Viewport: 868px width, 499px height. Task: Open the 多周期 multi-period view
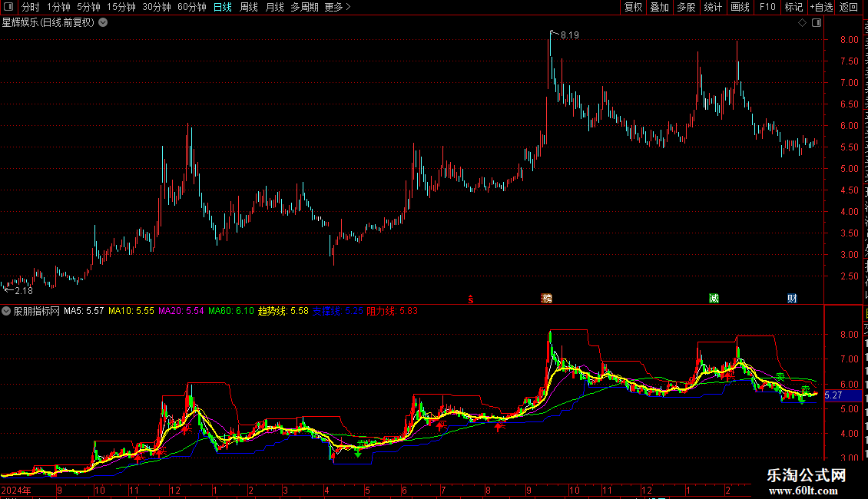[304, 7]
